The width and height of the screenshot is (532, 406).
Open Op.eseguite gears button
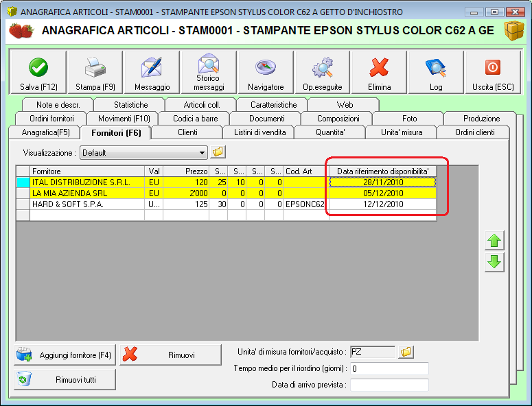pyautogui.click(x=323, y=72)
